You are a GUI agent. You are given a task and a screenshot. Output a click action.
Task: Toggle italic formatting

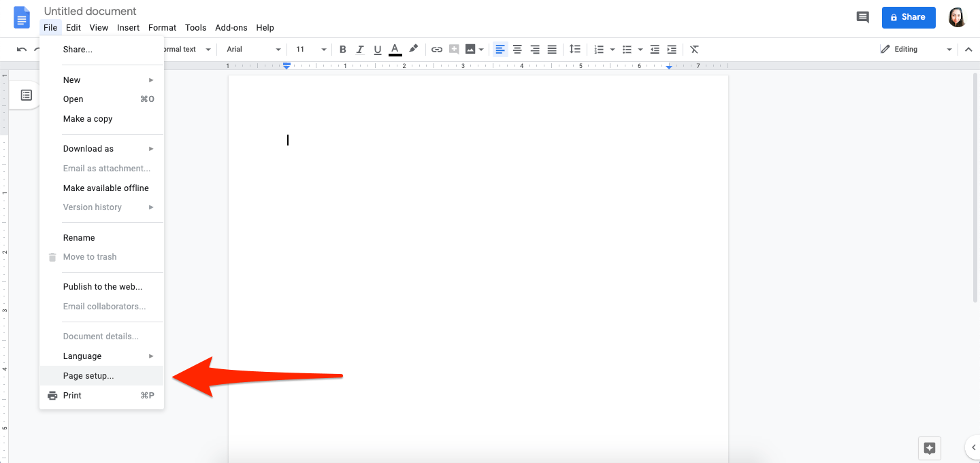360,50
